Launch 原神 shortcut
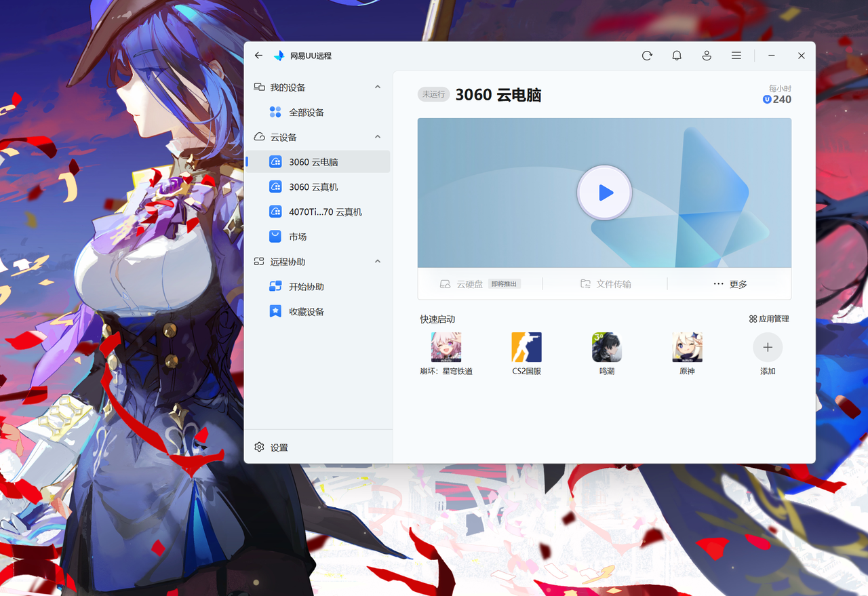The height and width of the screenshot is (596, 868). (x=687, y=354)
